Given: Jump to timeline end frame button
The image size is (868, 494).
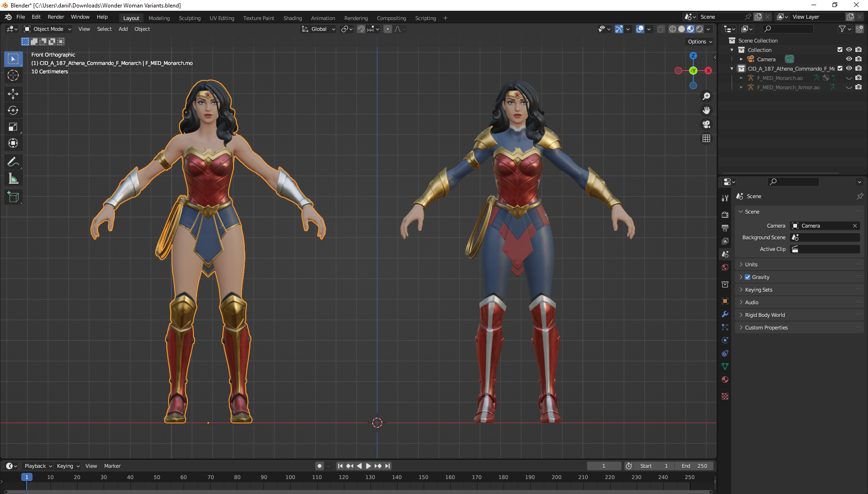Looking at the screenshot, I should [x=387, y=466].
